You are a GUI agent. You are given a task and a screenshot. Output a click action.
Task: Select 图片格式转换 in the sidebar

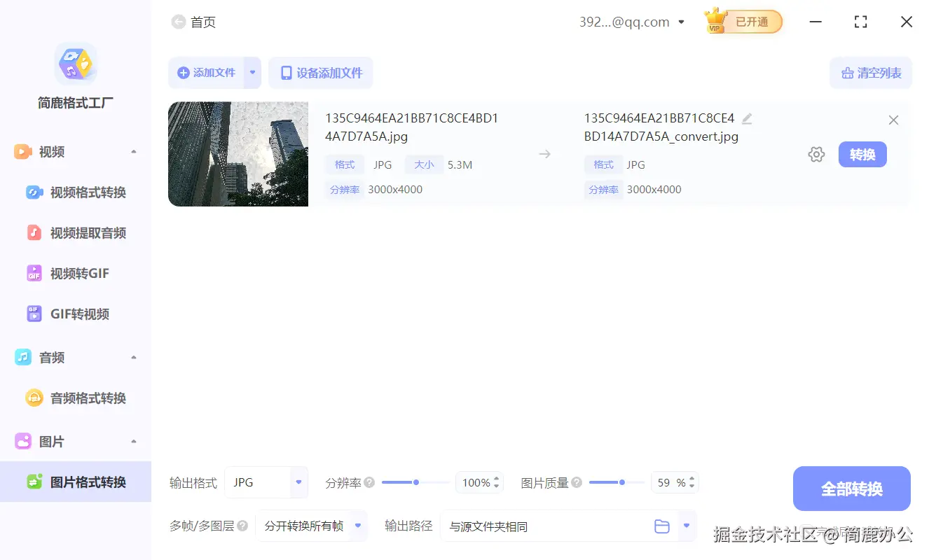click(76, 482)
